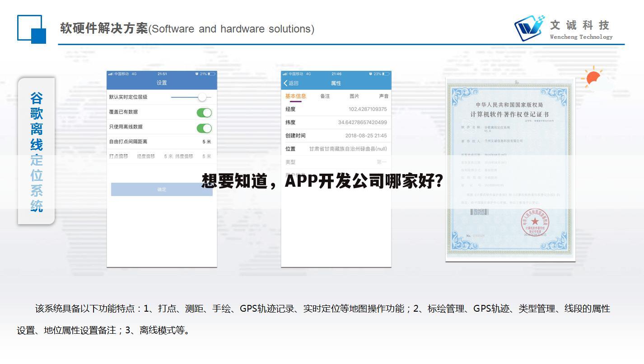
Task: Click the 设置 screen title
Action: tap(162, 83)
